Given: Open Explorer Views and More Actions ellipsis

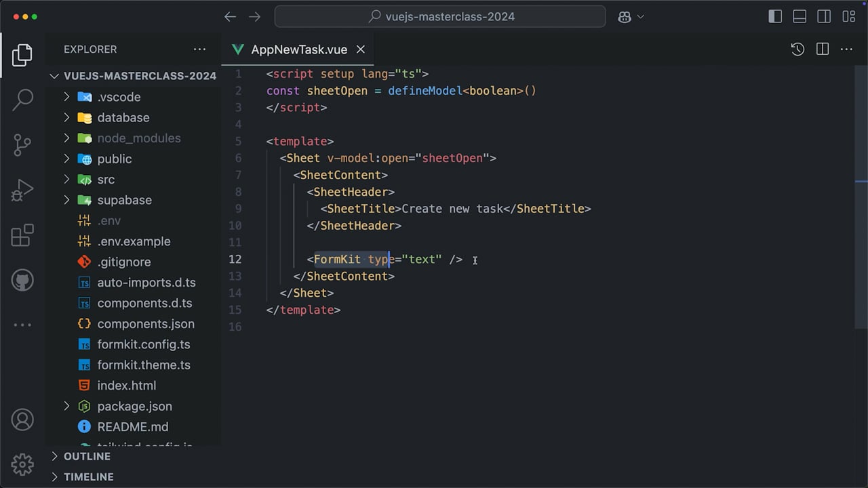Looking at the screenshot, I should 199,49.
